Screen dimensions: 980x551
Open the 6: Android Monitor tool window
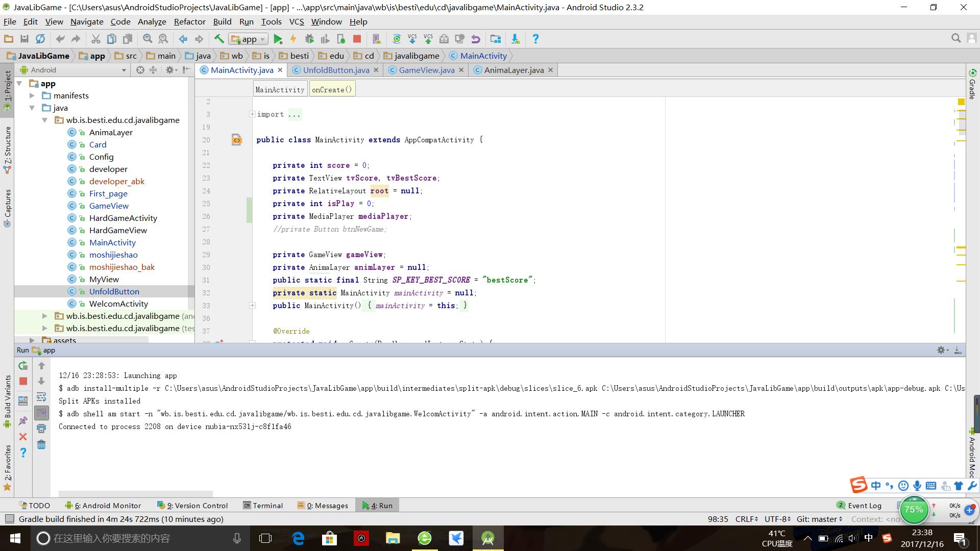tap(103, 506)
